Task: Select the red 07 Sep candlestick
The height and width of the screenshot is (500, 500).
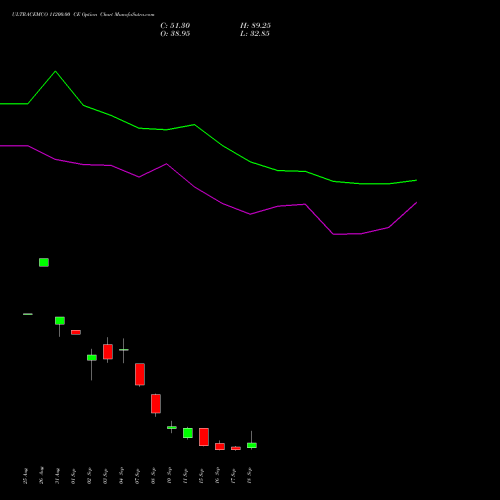Action: [140, 374]
